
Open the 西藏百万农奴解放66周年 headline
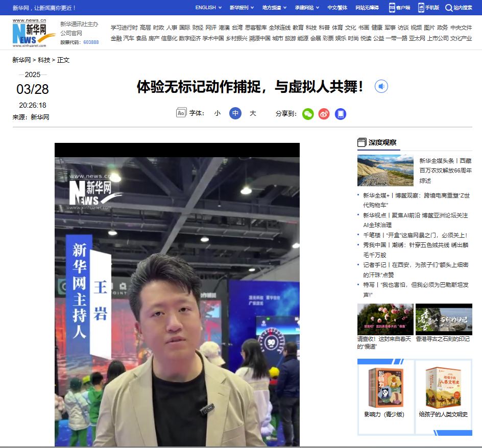point(445,170)
